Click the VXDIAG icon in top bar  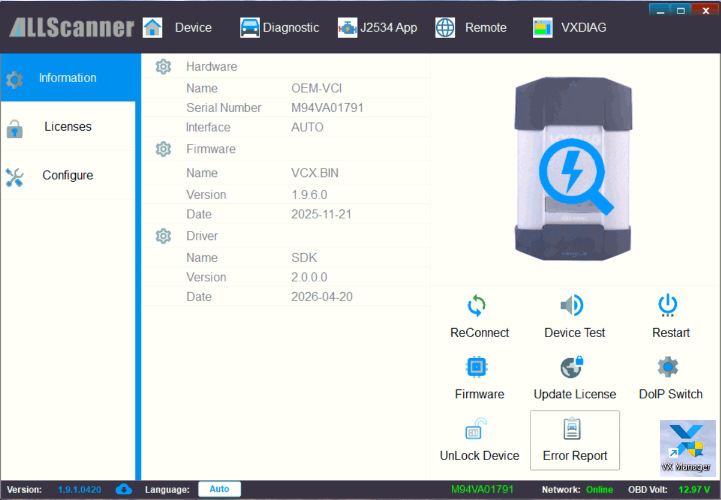pyautogui.click(x=543, y=28)
